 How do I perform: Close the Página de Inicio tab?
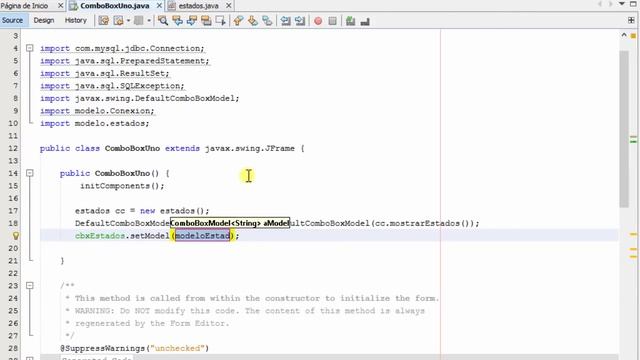(x=60, y=6)
